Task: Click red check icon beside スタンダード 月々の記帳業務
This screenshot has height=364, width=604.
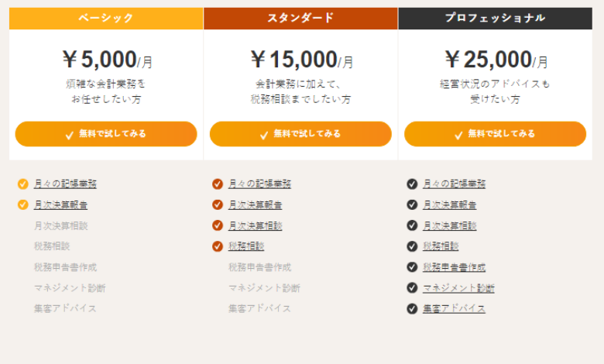Action: tap(218, 184)
